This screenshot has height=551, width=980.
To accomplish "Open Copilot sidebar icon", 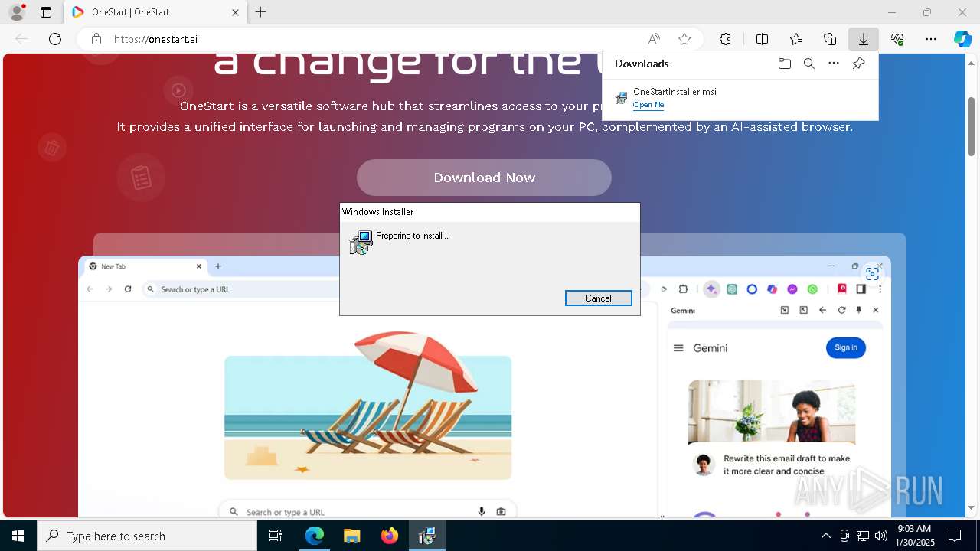I will [x=963, y=39].
